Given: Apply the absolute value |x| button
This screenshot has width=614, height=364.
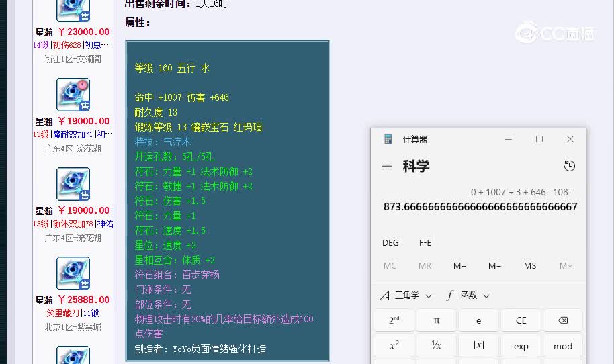Looking at the screenshot, I should click(x=478, y=346).
